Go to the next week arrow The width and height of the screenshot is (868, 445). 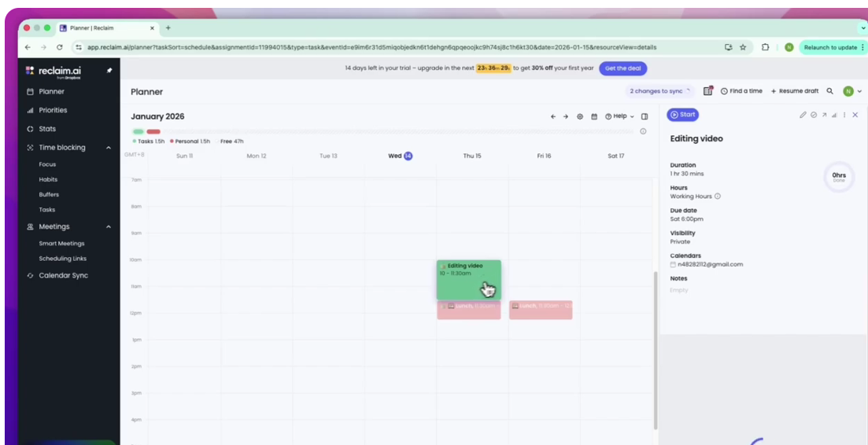[x=565, y=116]
